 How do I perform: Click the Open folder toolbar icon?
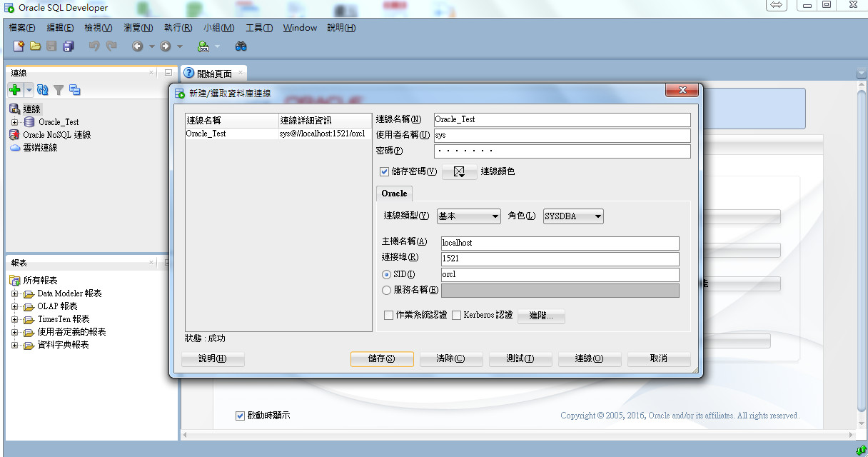35,46
